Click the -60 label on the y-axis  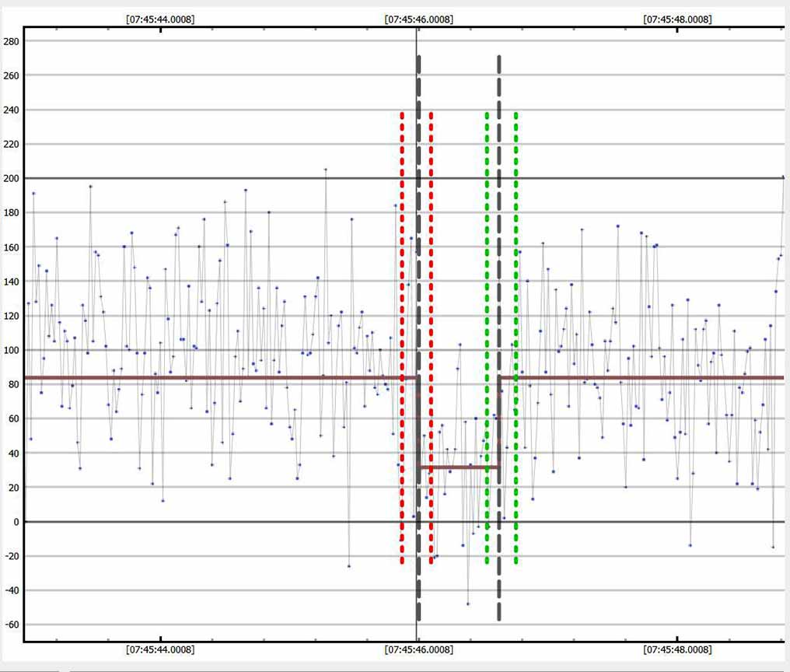point(11,625)
